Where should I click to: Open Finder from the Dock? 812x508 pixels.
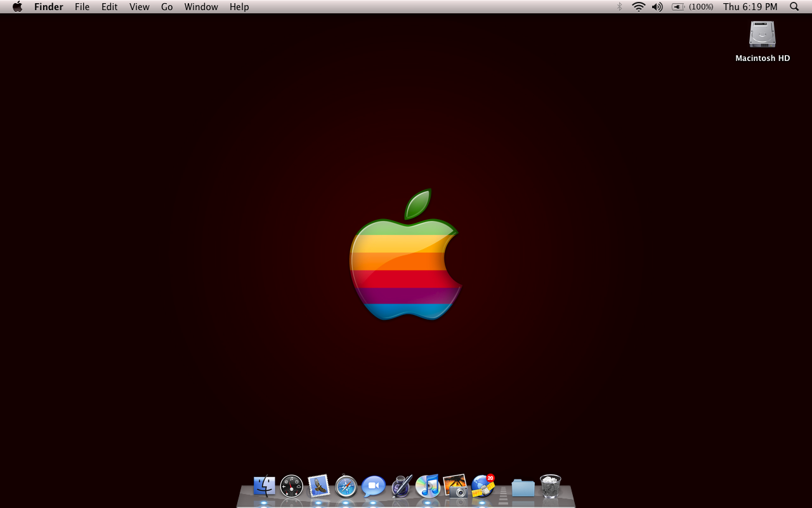coord(265,486)
